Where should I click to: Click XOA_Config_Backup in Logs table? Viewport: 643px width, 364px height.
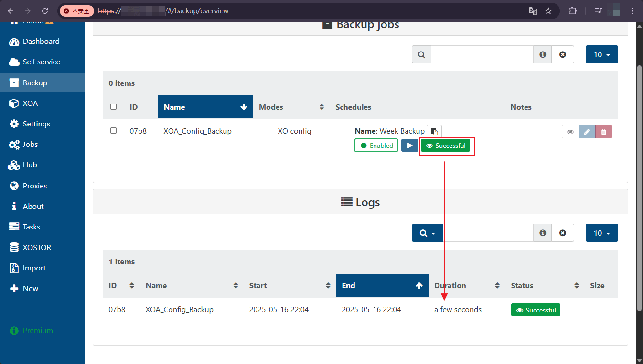(x=179, y=309)
